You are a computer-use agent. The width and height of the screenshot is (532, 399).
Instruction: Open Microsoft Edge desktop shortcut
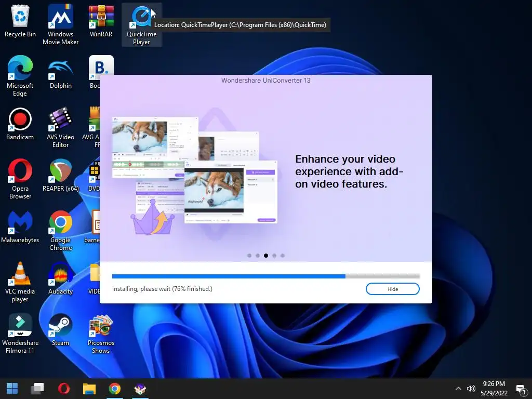point(20,76)
